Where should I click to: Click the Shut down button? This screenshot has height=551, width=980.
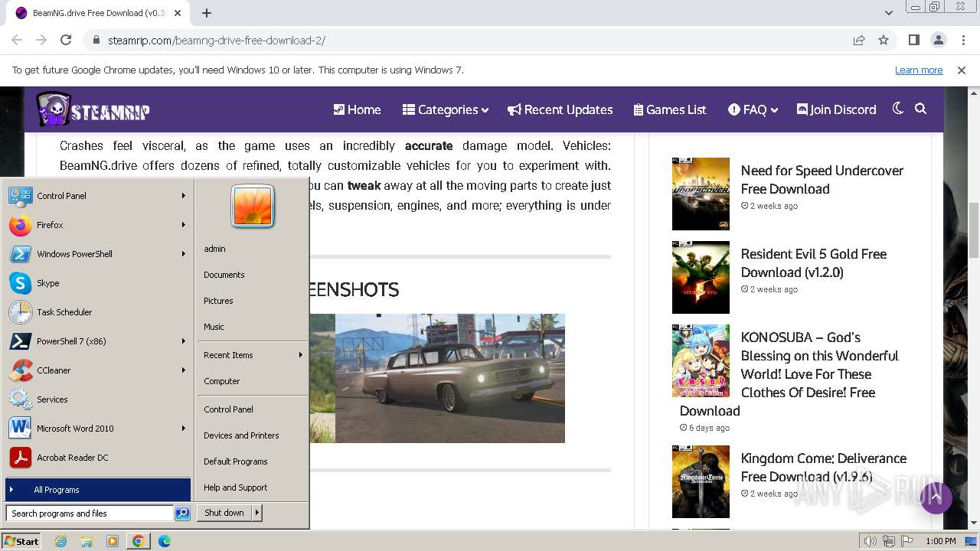pos(224,513)
